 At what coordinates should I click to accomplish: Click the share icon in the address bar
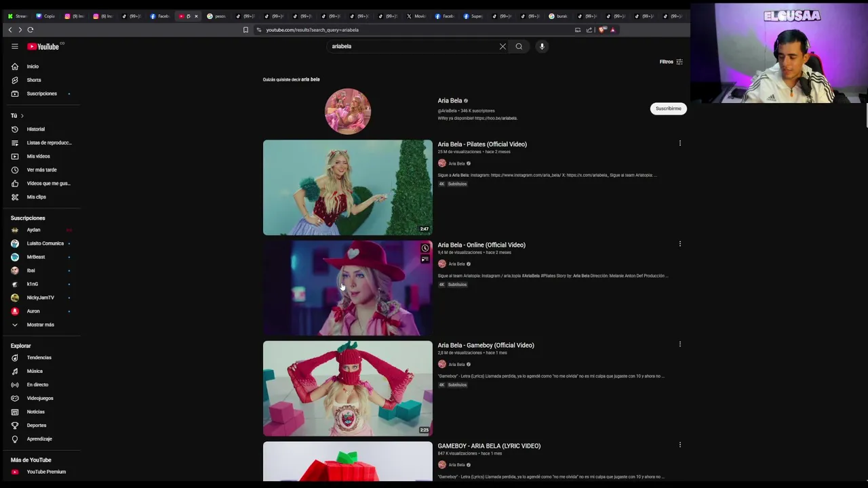pos(589,30)
